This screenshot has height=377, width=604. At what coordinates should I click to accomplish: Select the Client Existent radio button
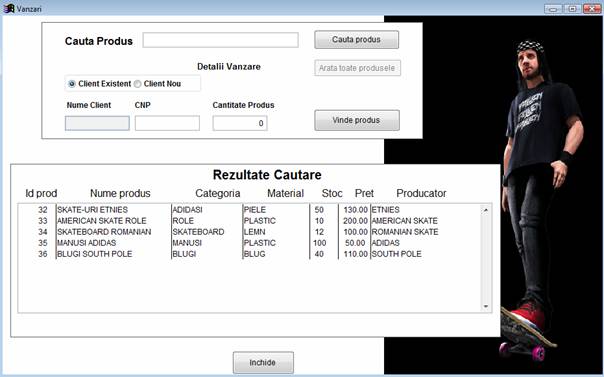(x=72, y=84)
